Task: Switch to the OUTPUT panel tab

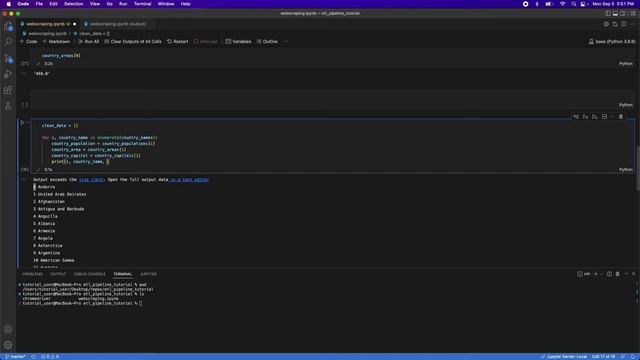Action: coord(58,274)
